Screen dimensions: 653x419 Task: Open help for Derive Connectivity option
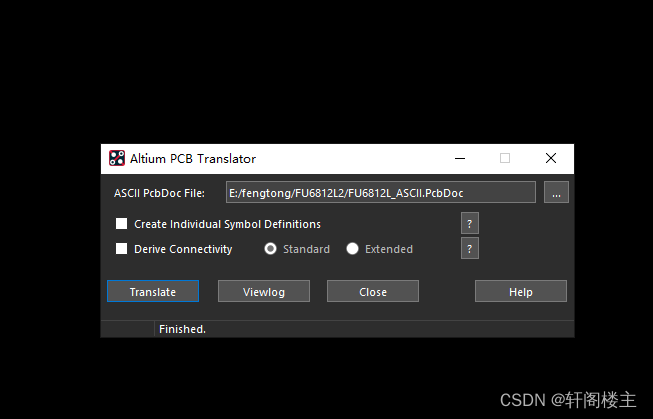[x=469, y=249]
